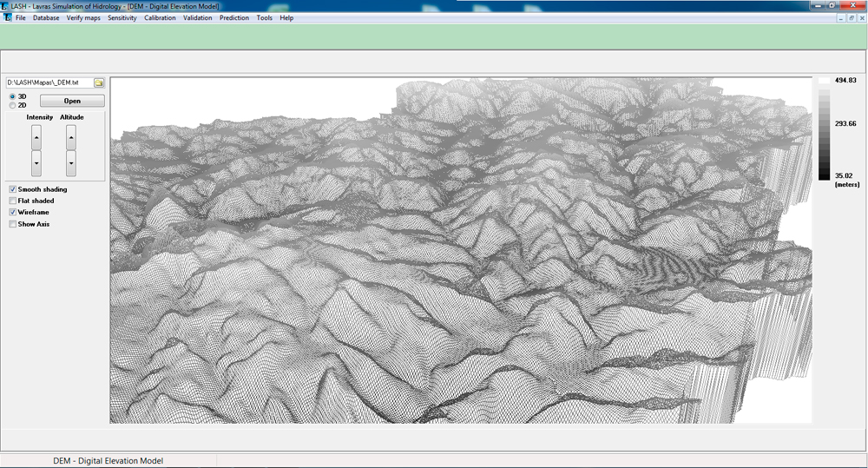
Task: Click the Intensity decrease arrow
Action: pyautogui.click(x=36, y=162)
